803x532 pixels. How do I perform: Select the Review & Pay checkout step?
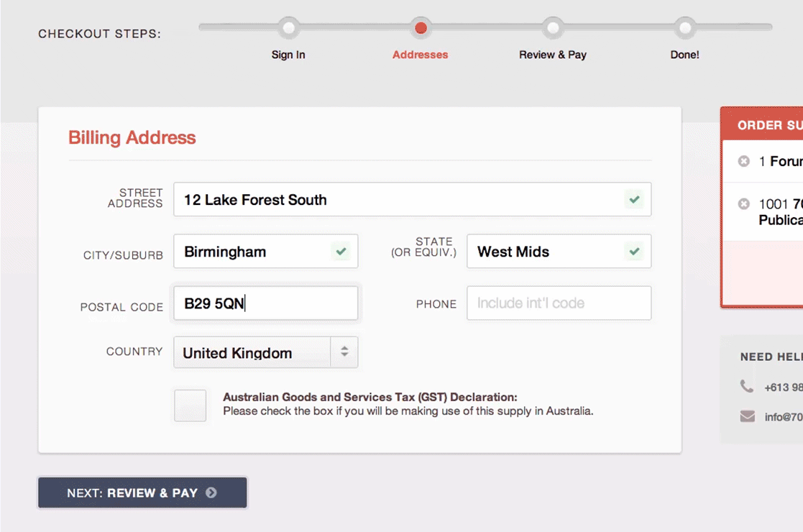(553, 29)
